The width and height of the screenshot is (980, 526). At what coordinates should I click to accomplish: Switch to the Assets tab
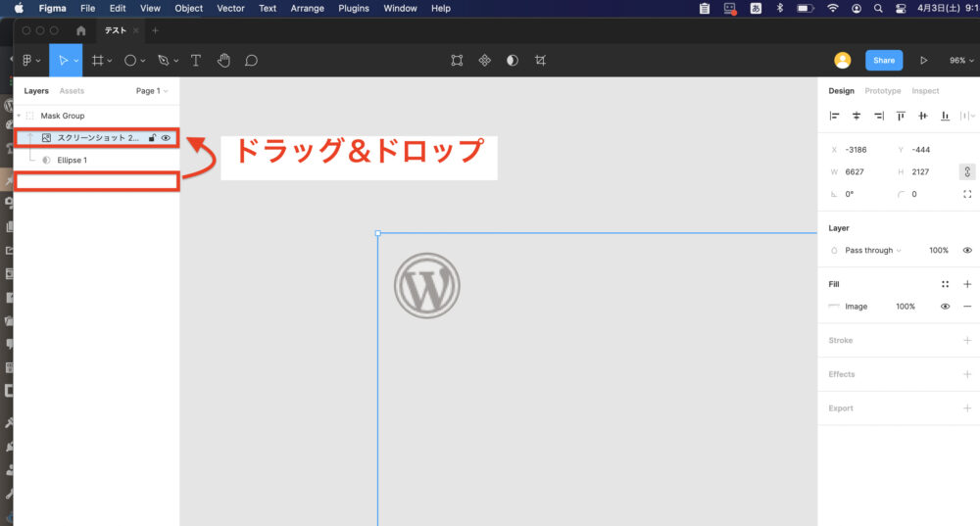click(72, 91)
